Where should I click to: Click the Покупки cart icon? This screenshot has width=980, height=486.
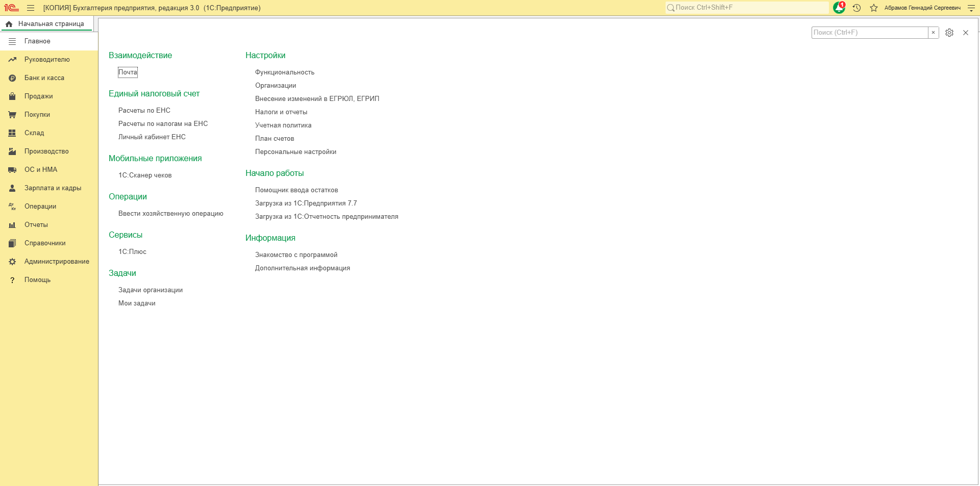[x=12, y=115]
